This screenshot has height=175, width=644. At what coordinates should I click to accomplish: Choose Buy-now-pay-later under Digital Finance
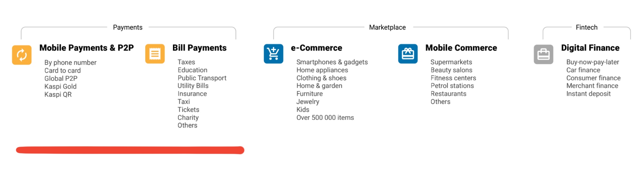593,62
